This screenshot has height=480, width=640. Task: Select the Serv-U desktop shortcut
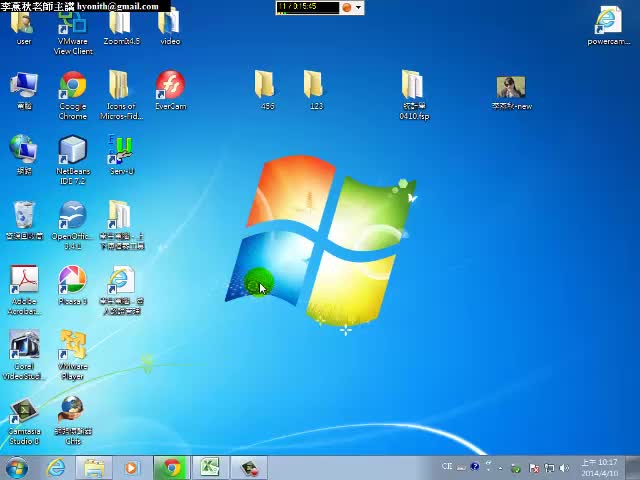[121, 155]
